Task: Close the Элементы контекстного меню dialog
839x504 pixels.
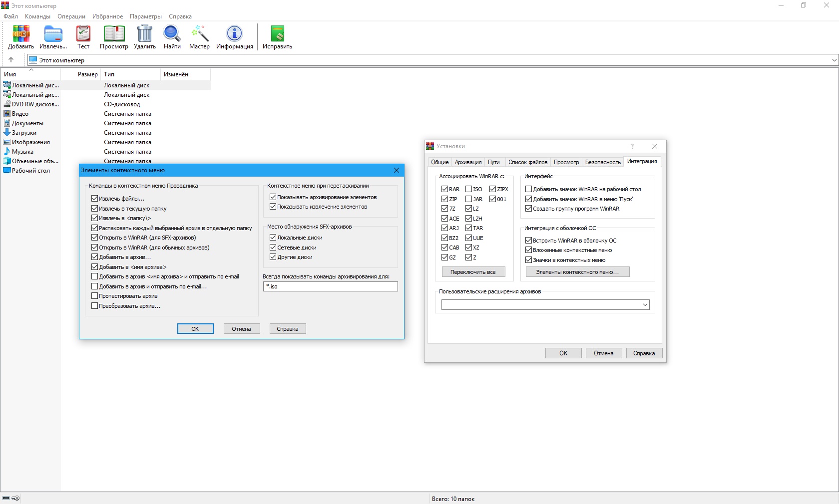Action: point(397,170)
